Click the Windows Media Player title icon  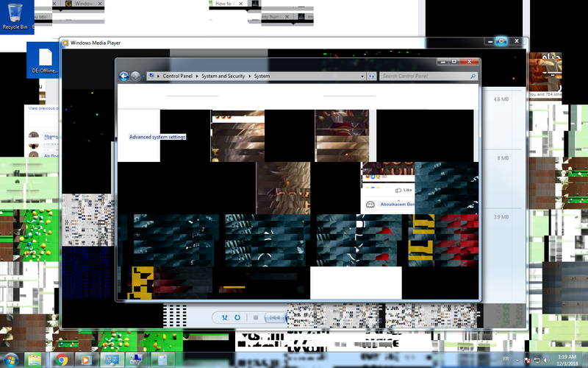(x=65, y=43)
